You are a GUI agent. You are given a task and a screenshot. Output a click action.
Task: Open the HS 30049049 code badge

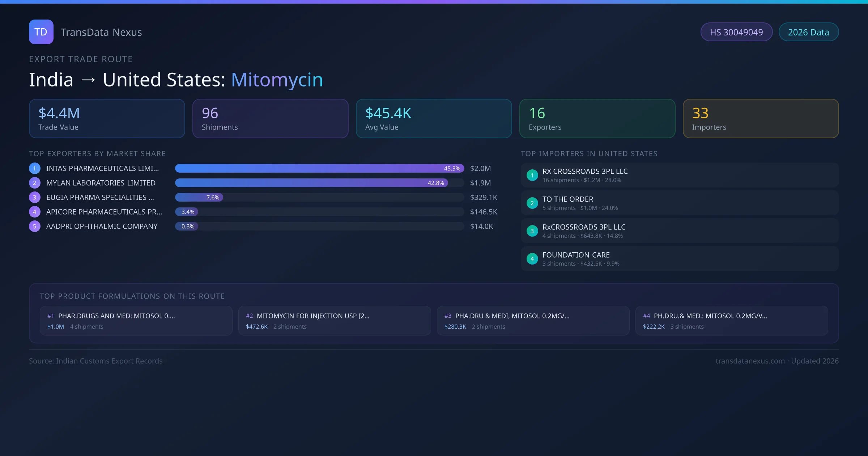pos(736,32)
